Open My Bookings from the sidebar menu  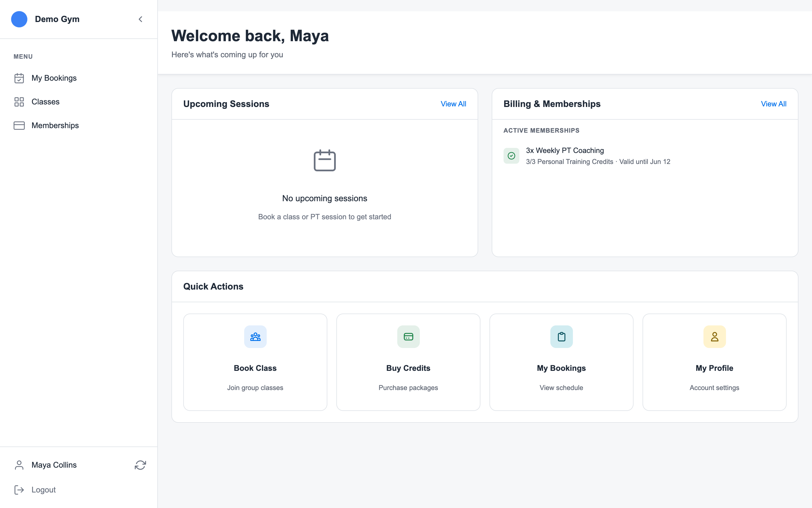pyautogui.click(x=54, y=78)
